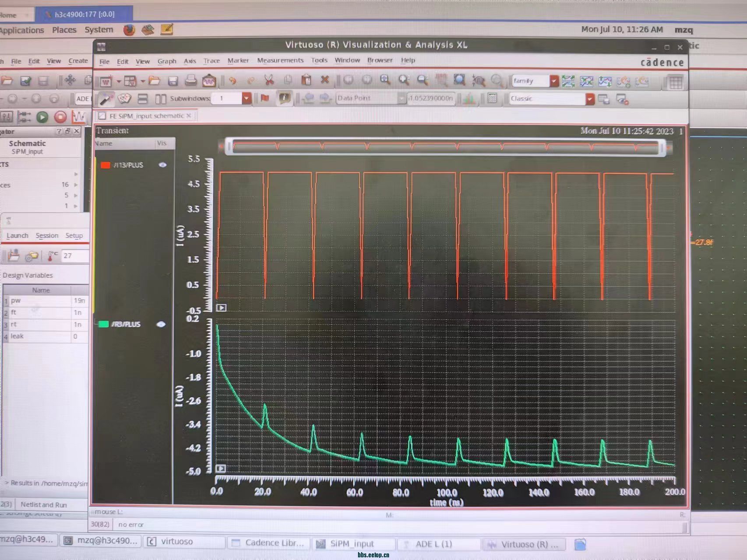Image resolution: width=747 pixels, height=560 pixels.
Task: Click the red flag marker icon
Action: [x=265, y=98]
